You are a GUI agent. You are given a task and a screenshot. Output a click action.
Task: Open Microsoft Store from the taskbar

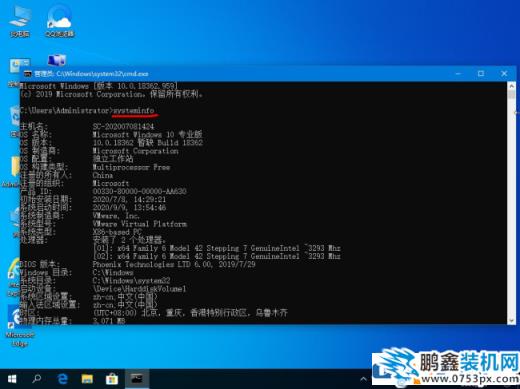coord(112,379)
